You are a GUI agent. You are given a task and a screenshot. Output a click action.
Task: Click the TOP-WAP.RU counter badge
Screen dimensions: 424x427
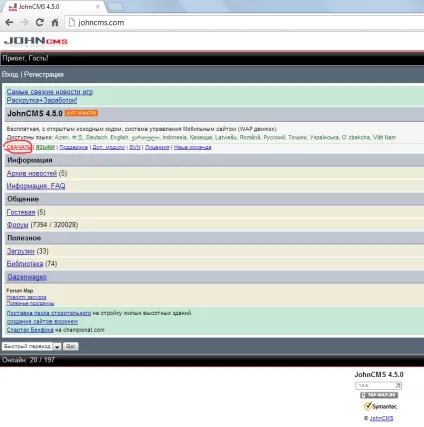tap(379, 395)
